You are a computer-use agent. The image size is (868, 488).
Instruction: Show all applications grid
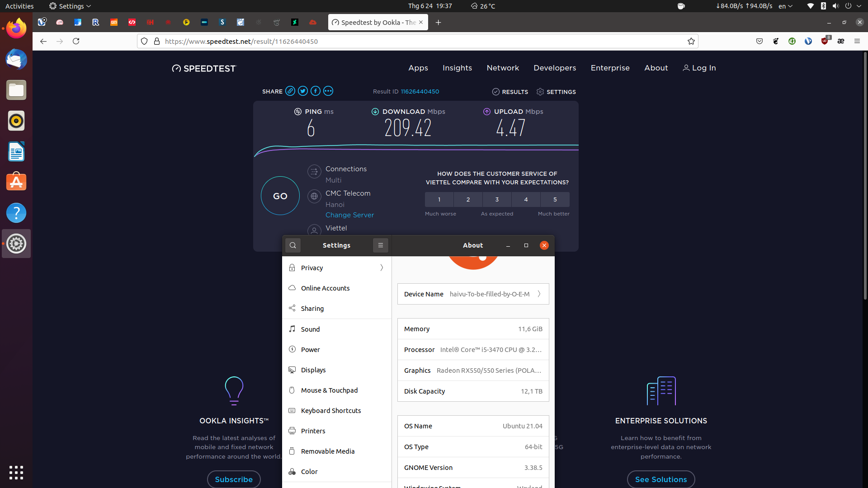[x=16, y=473]
